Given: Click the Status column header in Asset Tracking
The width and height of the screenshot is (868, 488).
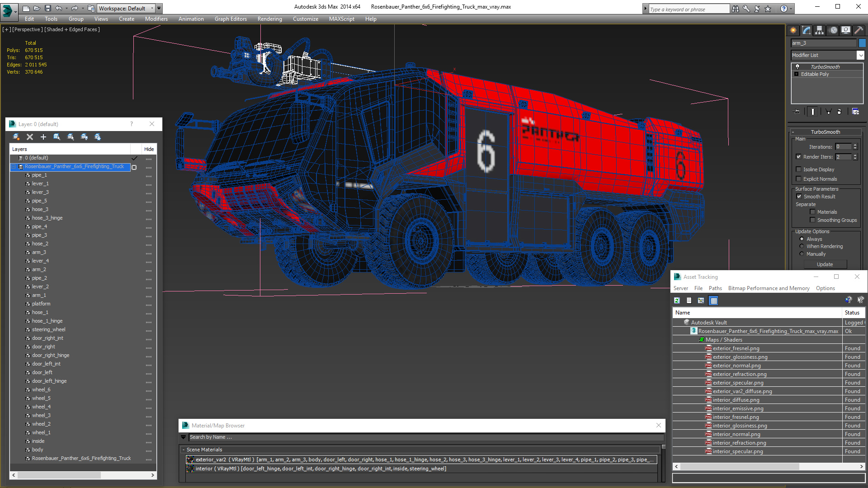Looking at the screenshot, I should [x=854, y=313].
